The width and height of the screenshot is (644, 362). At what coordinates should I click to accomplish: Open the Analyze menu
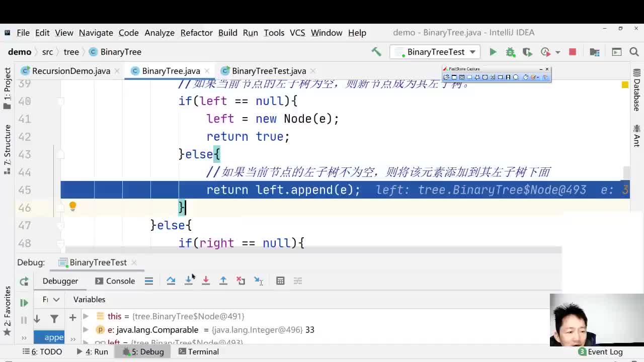(159, 33)
